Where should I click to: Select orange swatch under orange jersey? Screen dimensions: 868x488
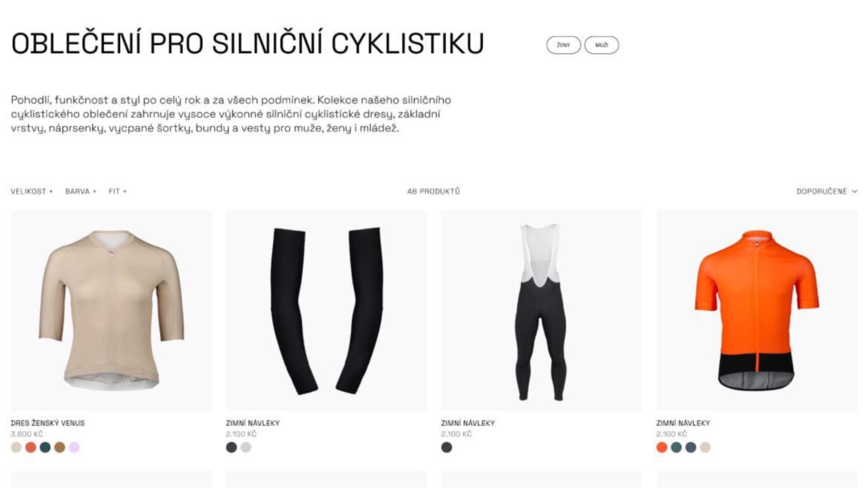pos(662,447)
